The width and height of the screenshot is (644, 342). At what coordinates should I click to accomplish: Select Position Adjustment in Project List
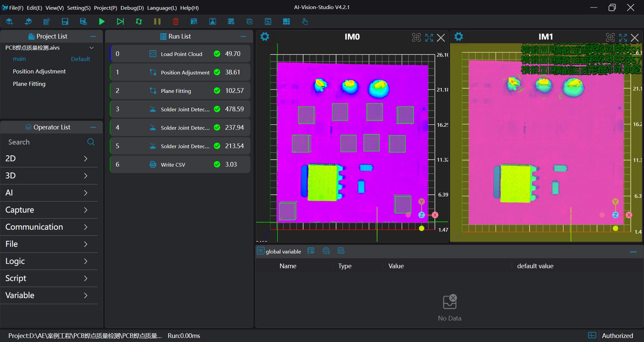tap(39, 71)
